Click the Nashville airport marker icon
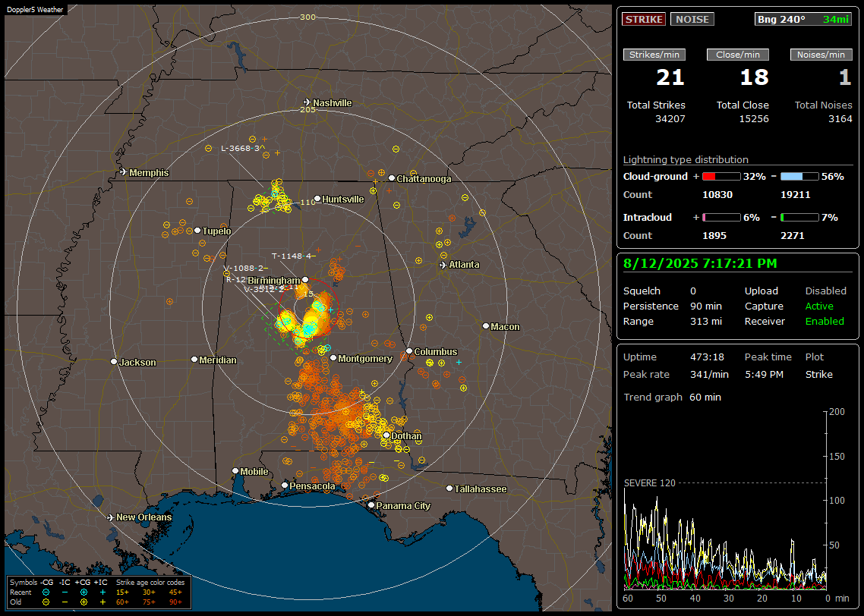 tap(307, 102)
